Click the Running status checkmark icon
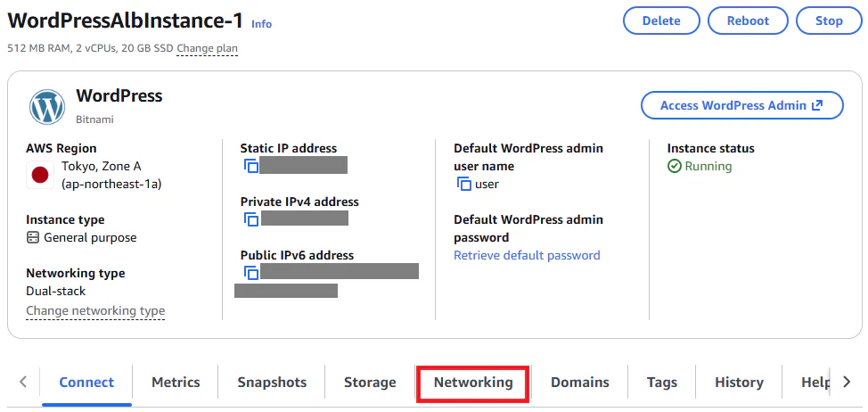The image size is (868, 412). click(674, 166)
